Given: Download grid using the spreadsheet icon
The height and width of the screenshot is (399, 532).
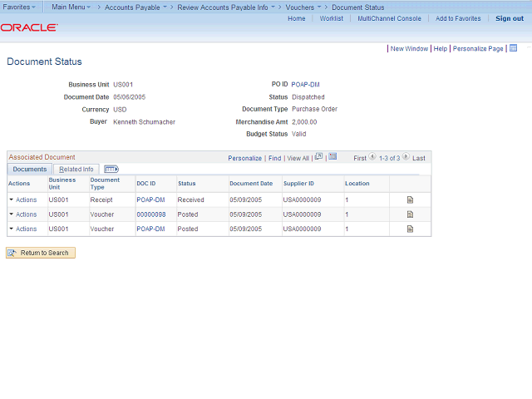Looking at the screenshot, I should point(332,157).
